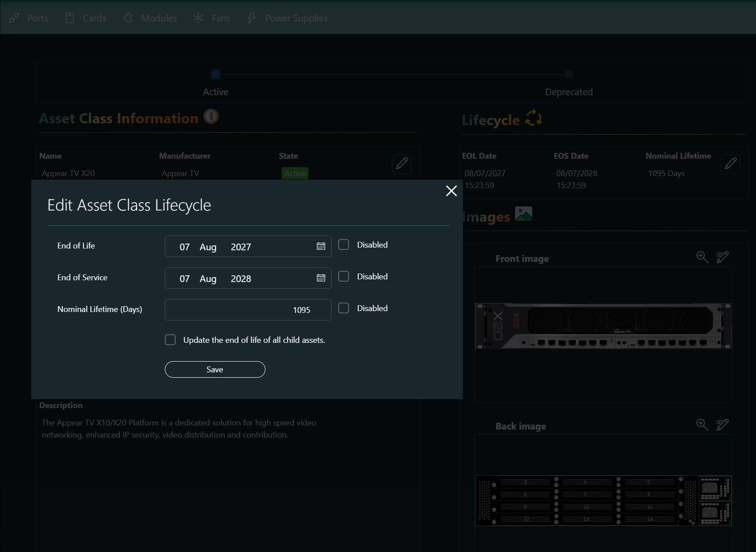Click the magnifier icon above Front image

[x=702, y=257]
